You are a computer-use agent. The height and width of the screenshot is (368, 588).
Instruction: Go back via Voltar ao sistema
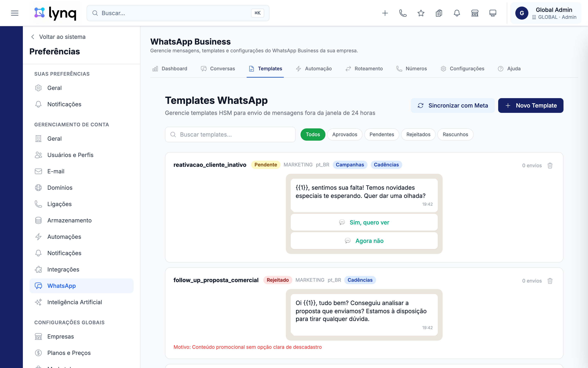pyautogui.click(x=58, y=37)
